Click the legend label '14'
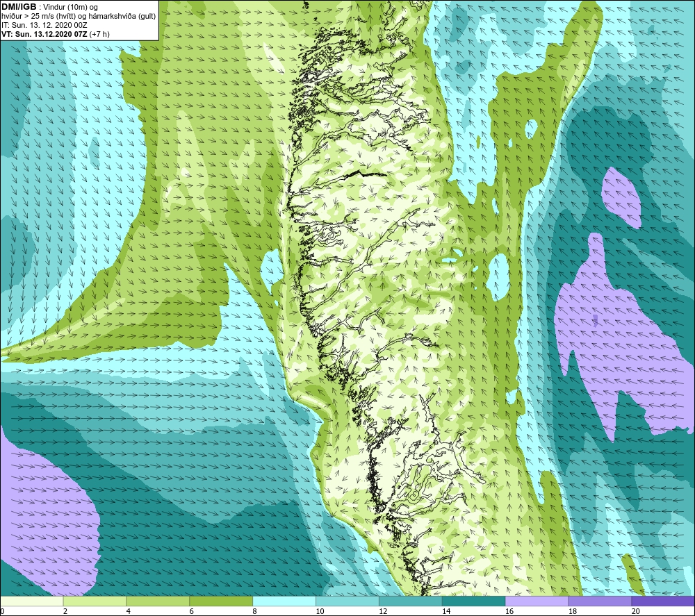This screenshot has height=616, width=695. pyautogui.click(x=446, y=612)
